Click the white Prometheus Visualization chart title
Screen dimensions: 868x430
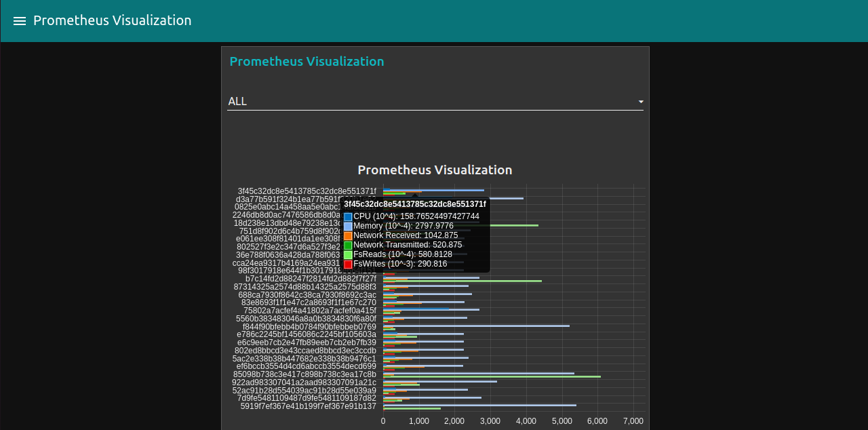tap(435, 170)
